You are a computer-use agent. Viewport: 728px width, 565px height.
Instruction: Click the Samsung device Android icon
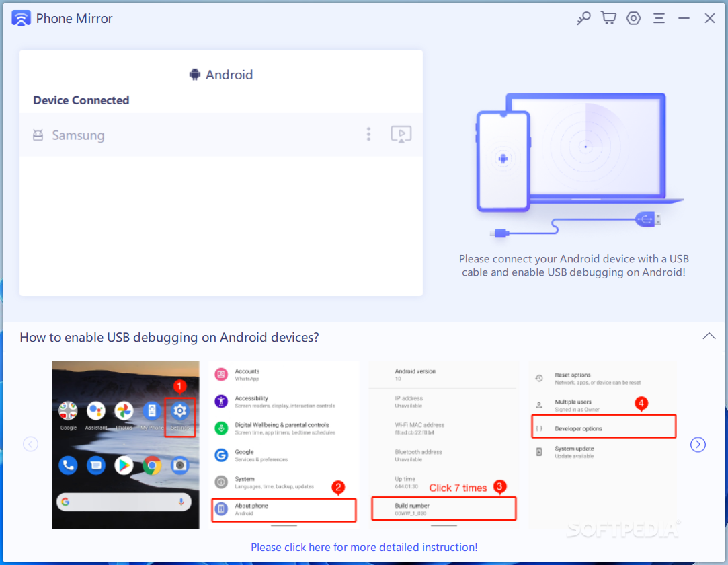click(38, 135)
